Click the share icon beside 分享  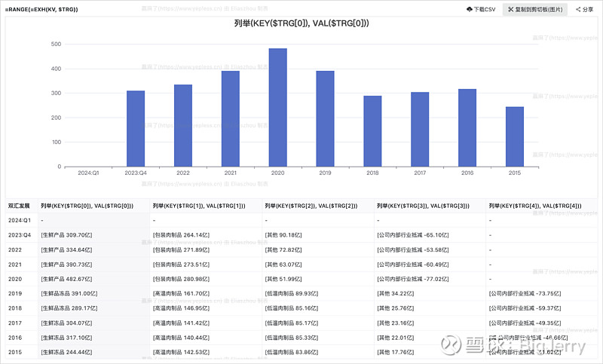pyautogui.click(x=578, y=9)
